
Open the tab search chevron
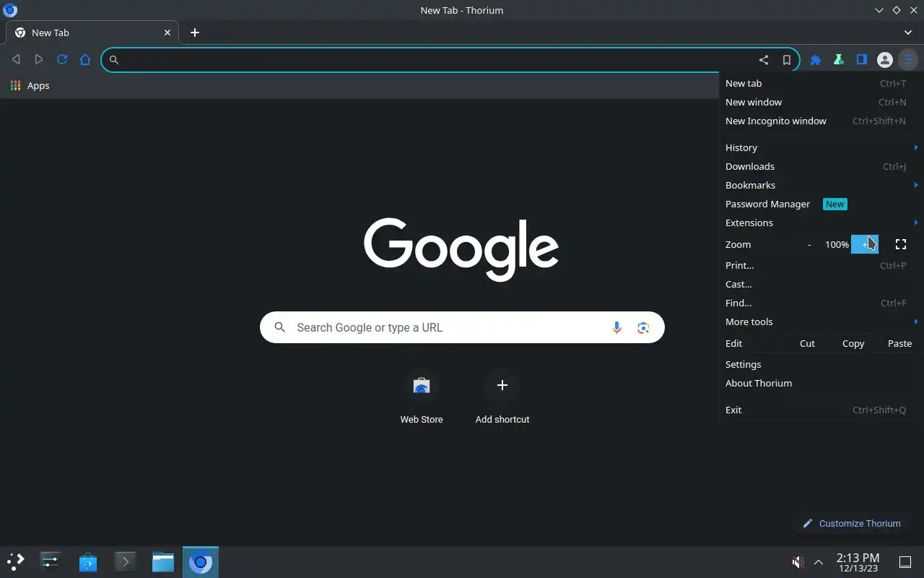908,33
